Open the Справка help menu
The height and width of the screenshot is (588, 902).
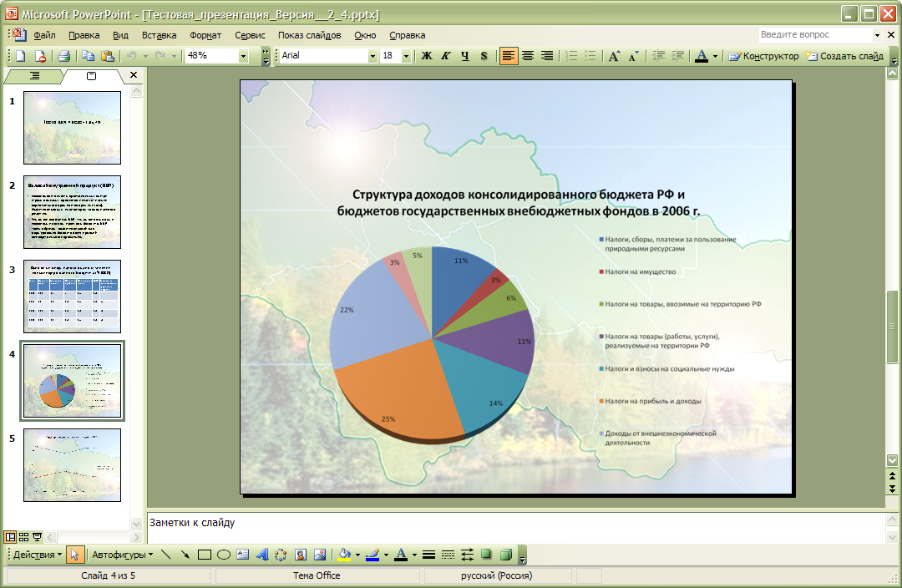(x=408, y=35)
